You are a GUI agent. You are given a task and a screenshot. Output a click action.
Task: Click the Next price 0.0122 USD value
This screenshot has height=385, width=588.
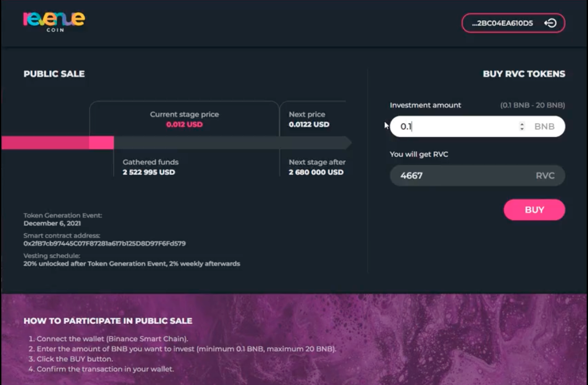click(x=309, y=124)
